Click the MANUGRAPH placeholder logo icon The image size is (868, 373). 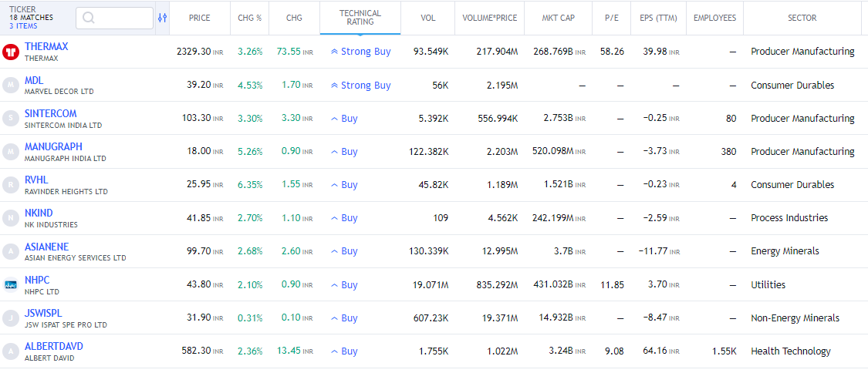point(11,151)
